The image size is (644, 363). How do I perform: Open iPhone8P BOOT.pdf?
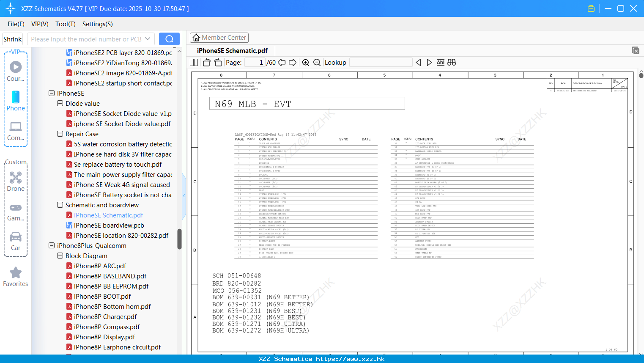click(102, 296)
